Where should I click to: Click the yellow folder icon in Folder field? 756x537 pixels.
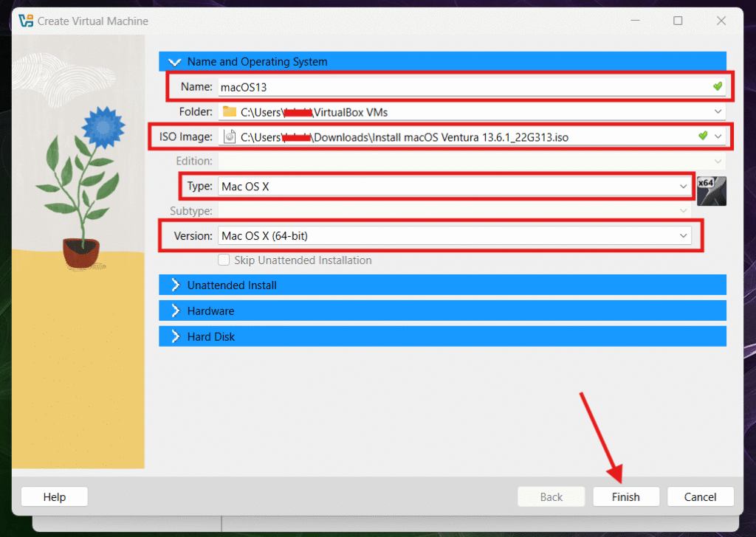(230, 112)
